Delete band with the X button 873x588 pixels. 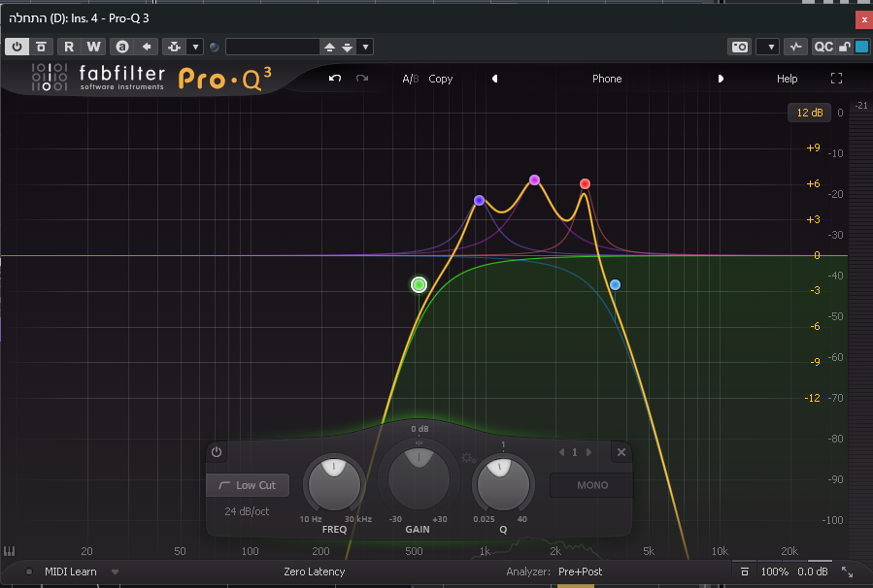[621, 452]
